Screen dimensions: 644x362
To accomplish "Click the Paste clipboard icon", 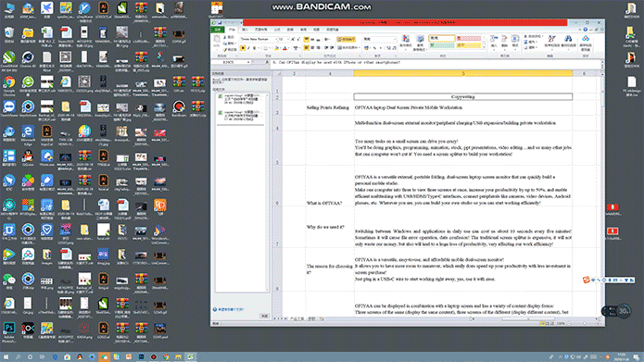I will pos(217,40).
